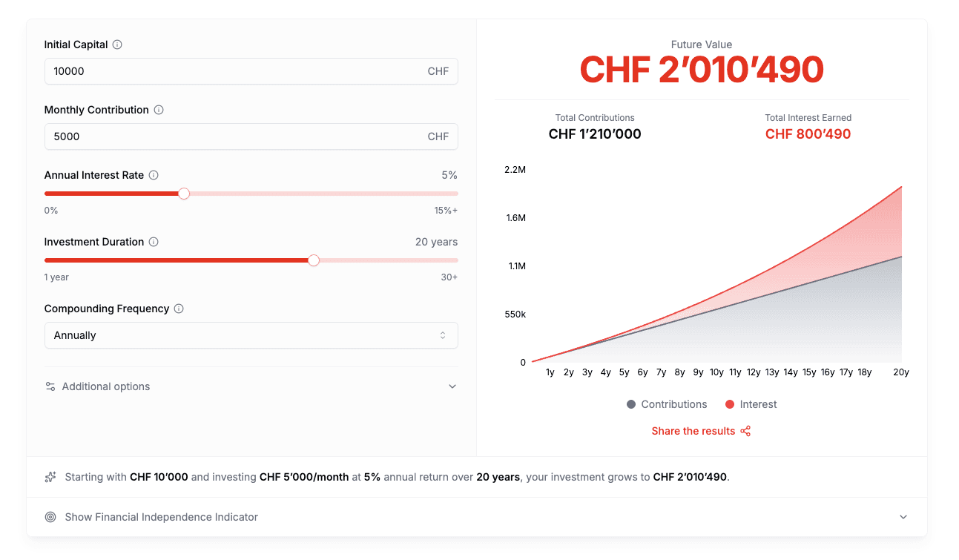Click the sparkle summary icon

click(x=50, y=477)
